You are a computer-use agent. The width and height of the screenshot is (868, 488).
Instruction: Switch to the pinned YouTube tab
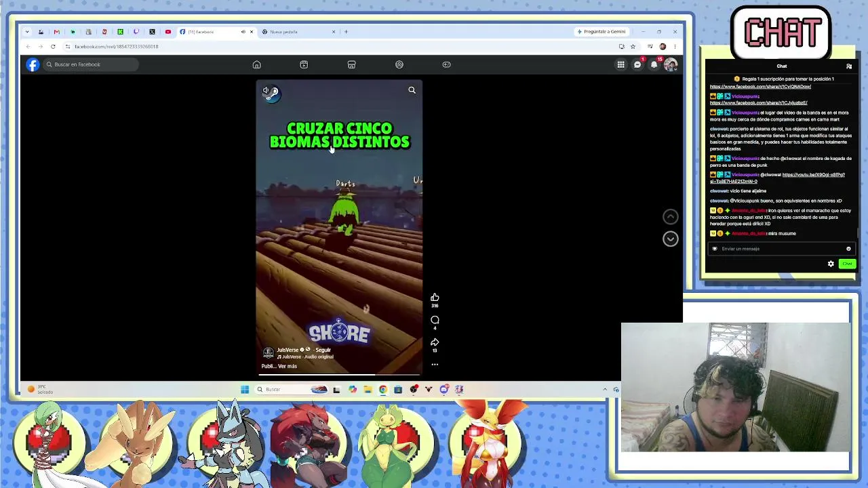[168, 32]
